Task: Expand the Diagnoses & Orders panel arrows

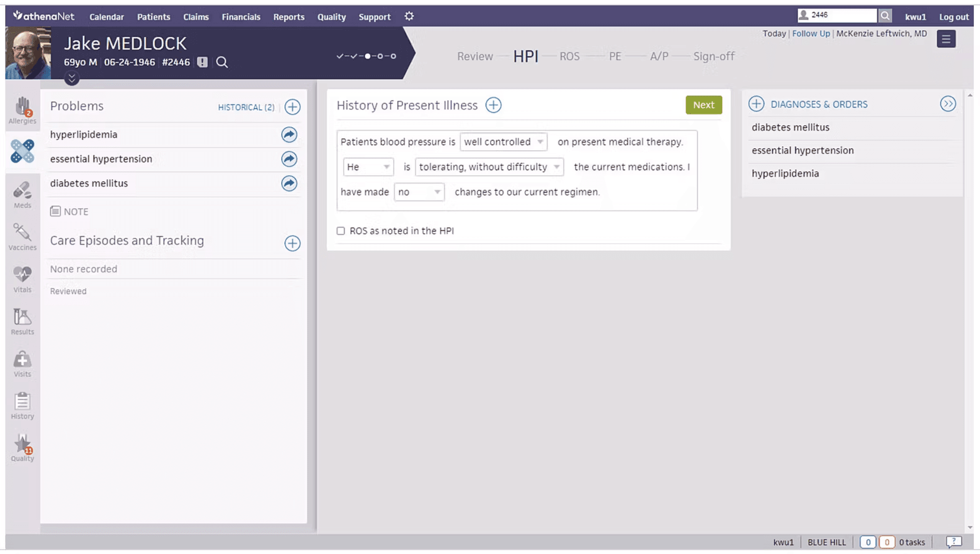Action: tap(948, 104)
